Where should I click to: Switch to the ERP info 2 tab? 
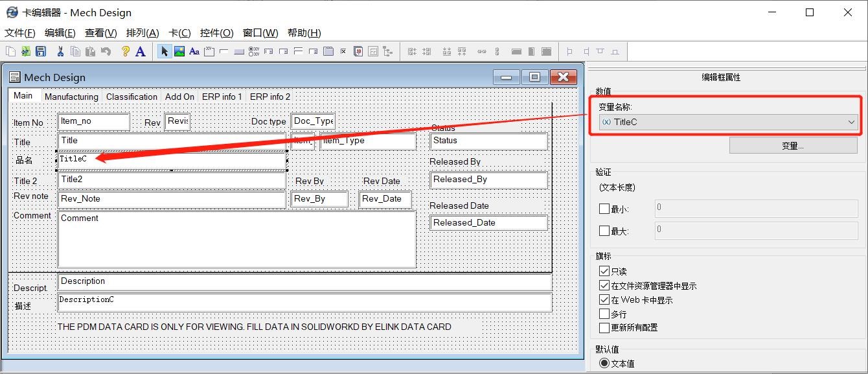coord(270,97)
